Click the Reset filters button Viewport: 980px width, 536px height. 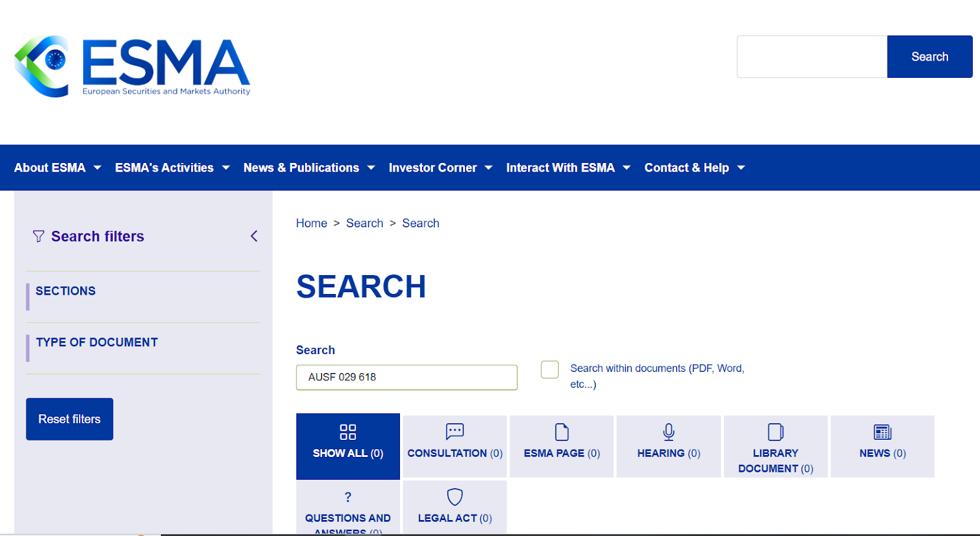[70, 419]
